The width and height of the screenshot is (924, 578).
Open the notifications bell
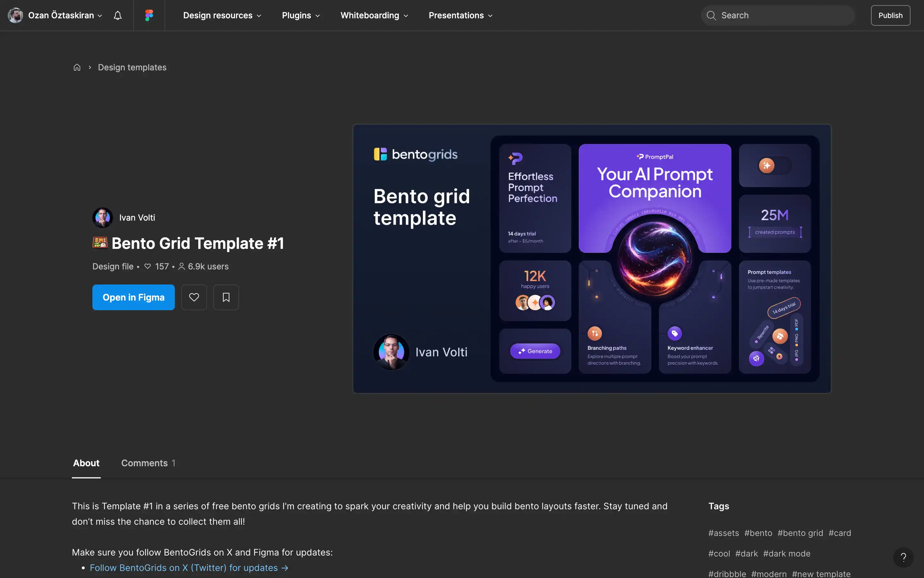pyautogui.click(x=118, y=15)
